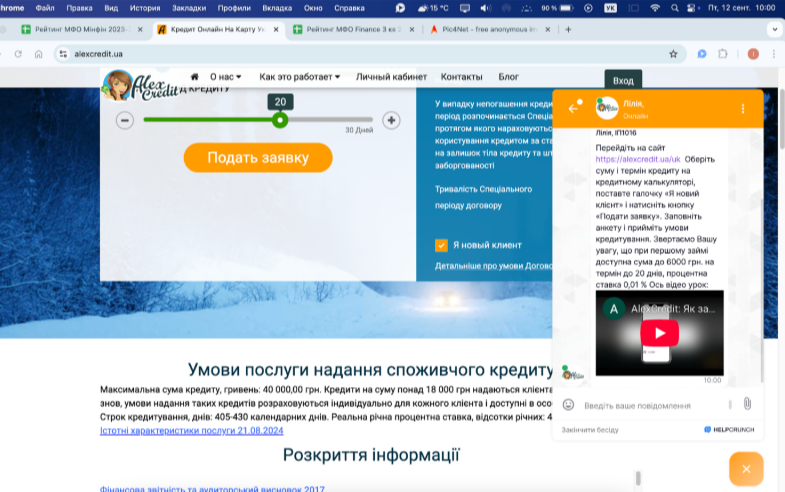Open Детальніше про умови Договору link
Screen dimensions: 785x492
(493, 266)
